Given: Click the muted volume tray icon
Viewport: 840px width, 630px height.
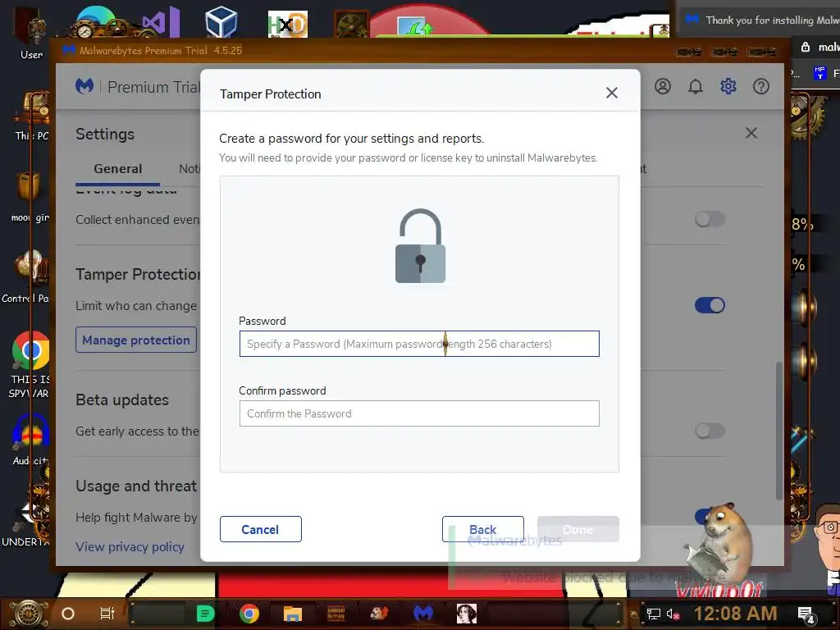Looking at the screenshot, I should coord(673,614).
